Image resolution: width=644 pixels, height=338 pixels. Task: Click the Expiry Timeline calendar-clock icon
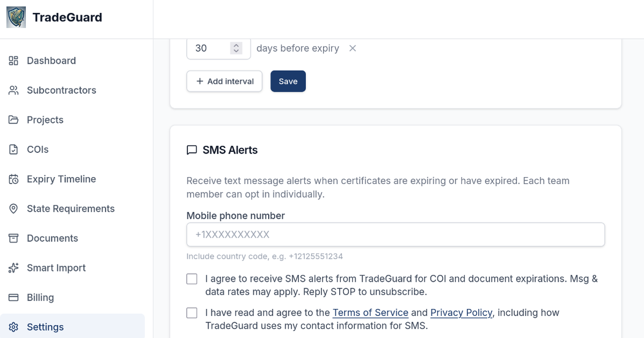[14, 179]
